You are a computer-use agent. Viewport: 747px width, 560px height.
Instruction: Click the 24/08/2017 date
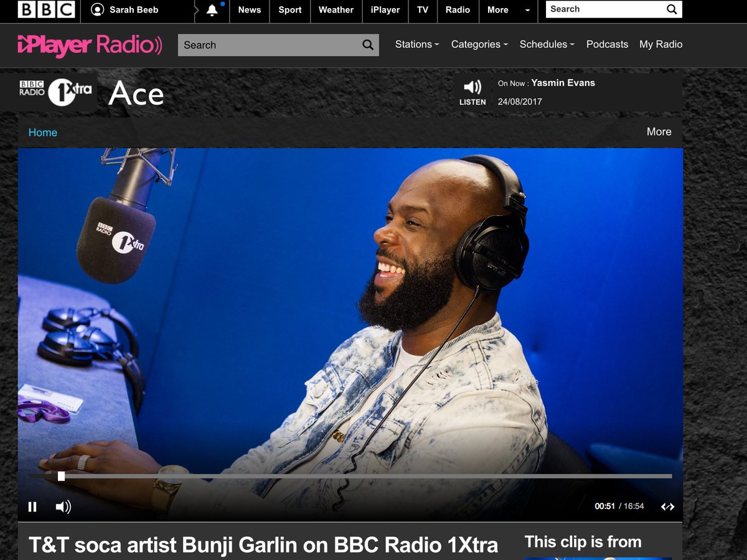520,101
